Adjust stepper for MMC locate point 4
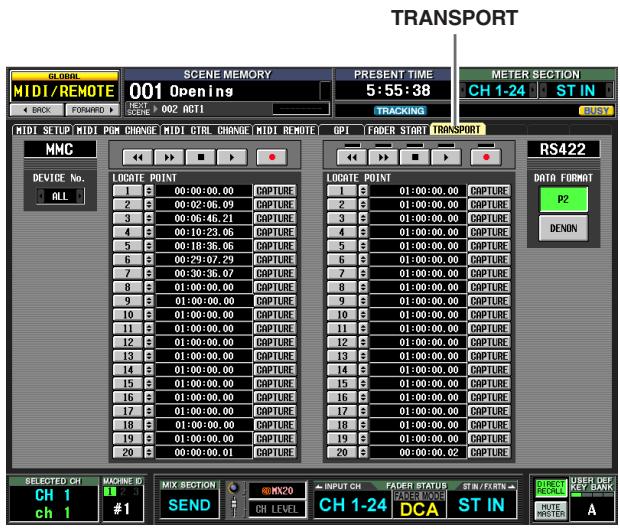The height and width of the screenshot is (529, 620). [x=149, y=232]
